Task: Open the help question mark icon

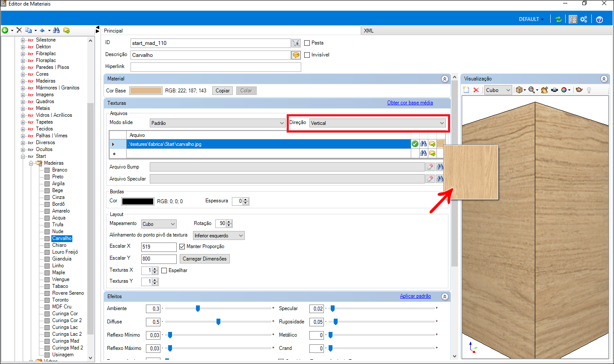Action: (599, 19)
